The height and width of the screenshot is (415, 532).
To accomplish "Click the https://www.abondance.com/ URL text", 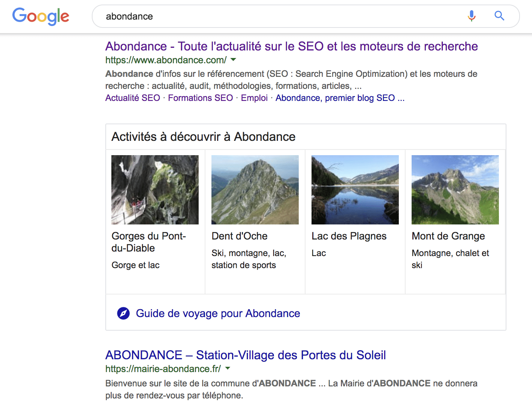I will (x=166, y=60).
